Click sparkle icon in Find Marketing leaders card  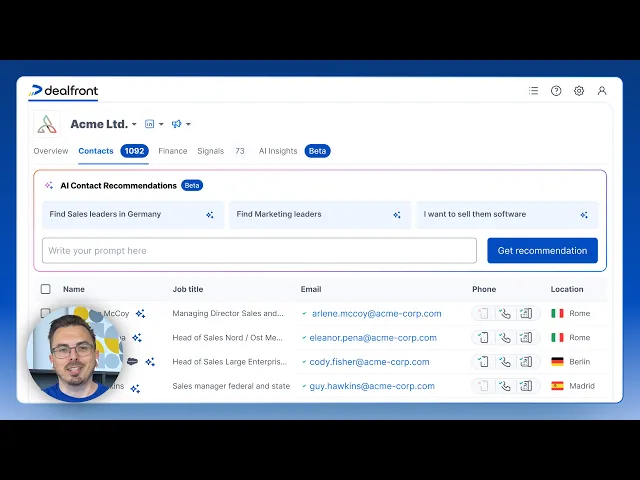click(x=397, y=215)
